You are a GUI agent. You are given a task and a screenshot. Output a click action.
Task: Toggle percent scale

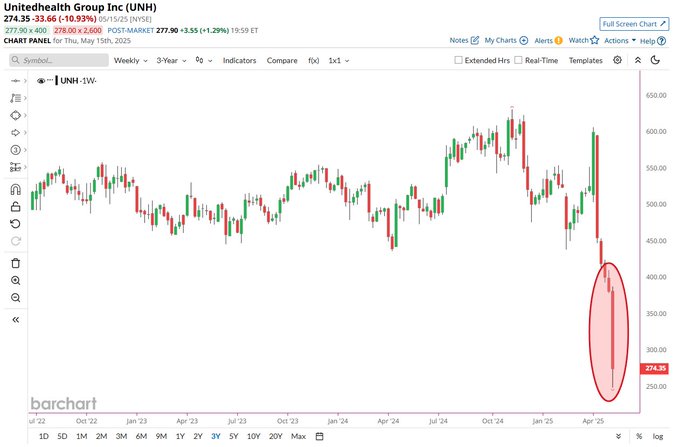tap(639, 436)
